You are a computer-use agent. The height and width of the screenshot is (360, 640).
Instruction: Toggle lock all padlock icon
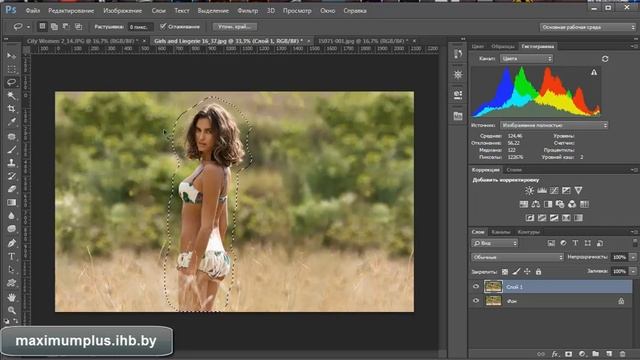pos(538,271)
